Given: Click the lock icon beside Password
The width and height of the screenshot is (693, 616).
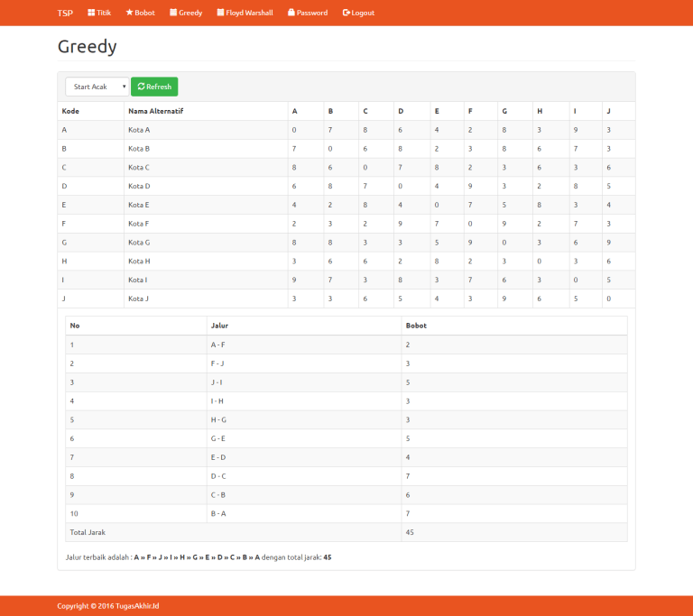Looking at the screenshot, I should (x=291, y=13).
